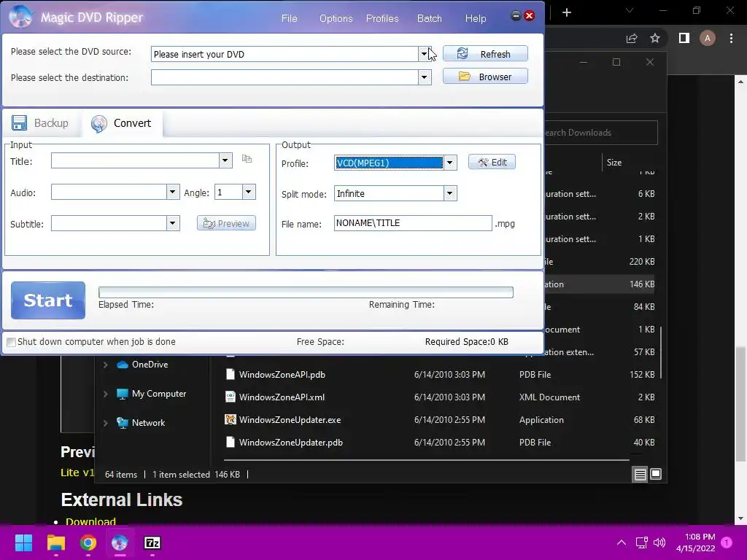The image size is (747, 560).
Task: Show hidden system tray icons
Action: (622, 542)
